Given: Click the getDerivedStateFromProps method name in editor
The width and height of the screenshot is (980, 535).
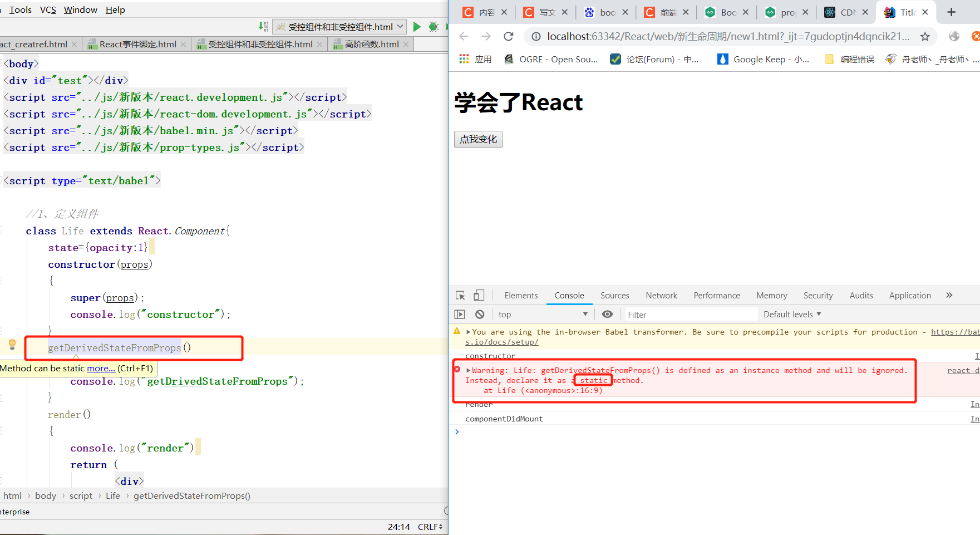Looking at the screenshot, I should 114,348.
